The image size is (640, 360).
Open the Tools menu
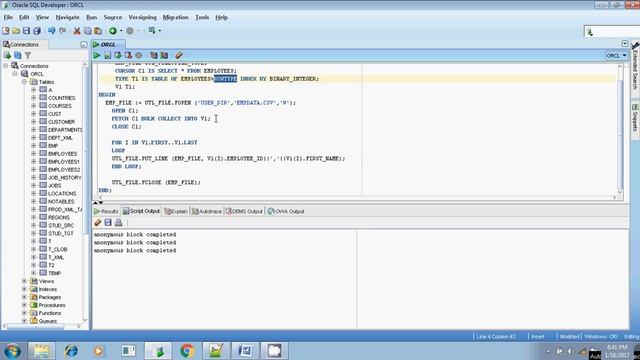coord(202,18)
